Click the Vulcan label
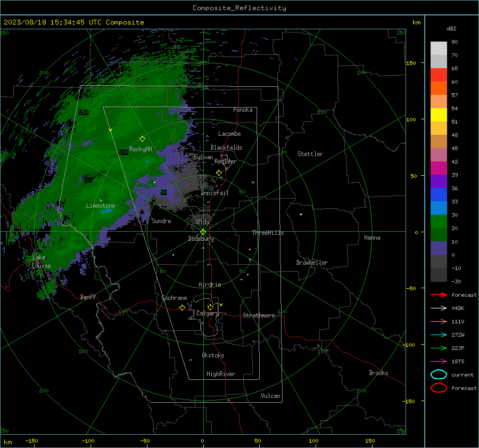479x448 pixels. (270, 396)
